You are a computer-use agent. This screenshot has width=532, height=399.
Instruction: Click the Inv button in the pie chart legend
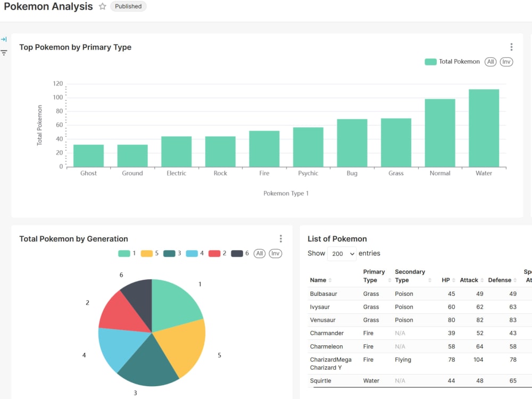275,253
